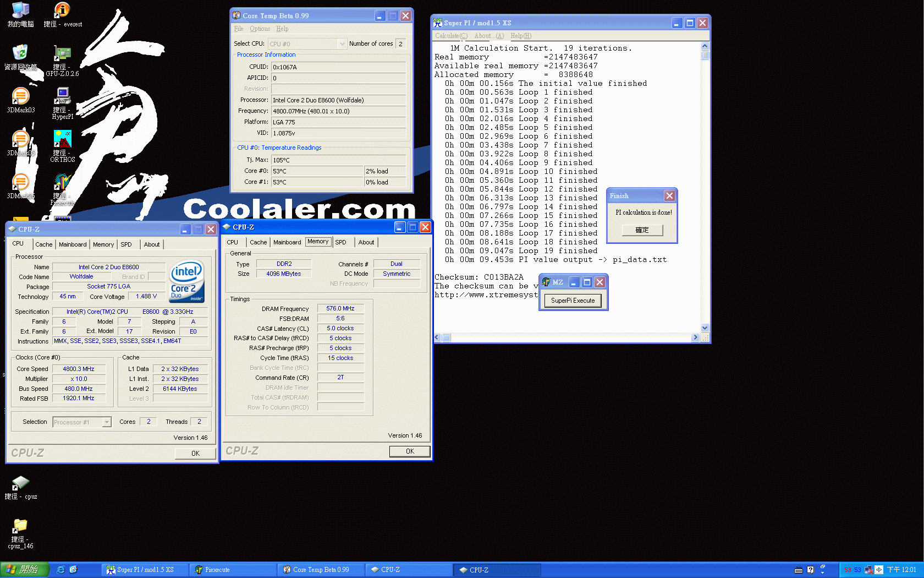Launch the GPU-Z 0.2.6 shortcut
Image resolution: width=924 pixels, height=578 pixels.
click(x=62, y=61)
